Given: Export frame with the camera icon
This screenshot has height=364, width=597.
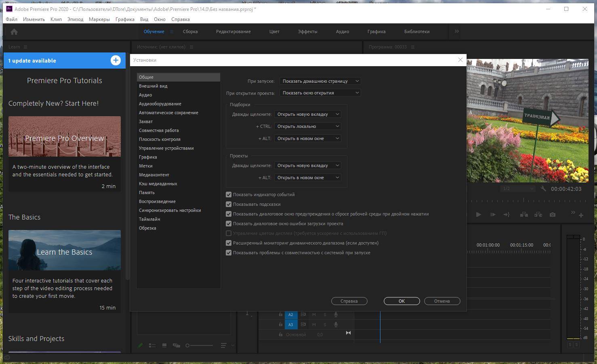Looking at the screenshot, I should click(x=552, y=215).
